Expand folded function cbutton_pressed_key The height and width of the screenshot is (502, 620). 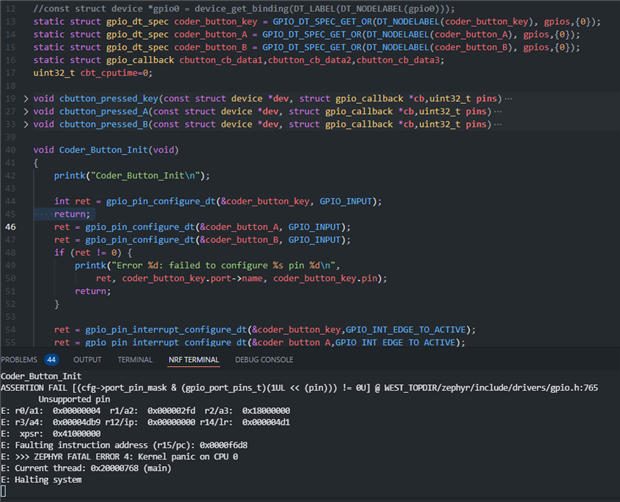(x=26, y=99)
